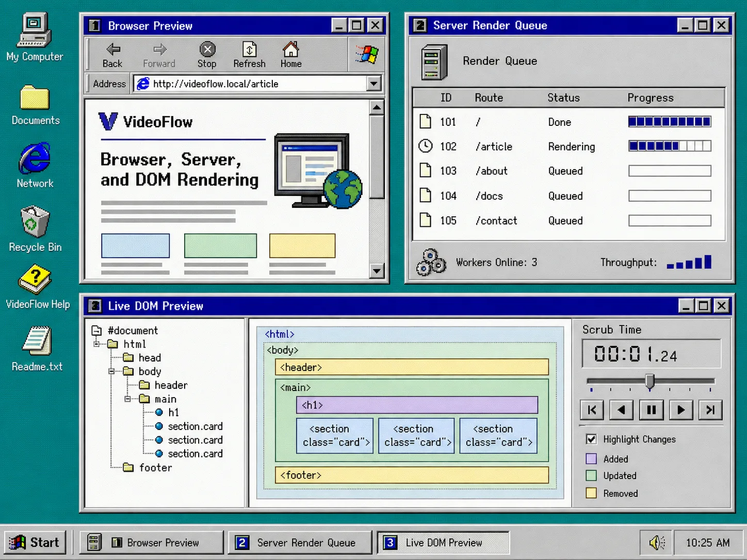Open the My Computer desktop icon
The width and height of the screenshot is (747, 560).
[35, 37]
